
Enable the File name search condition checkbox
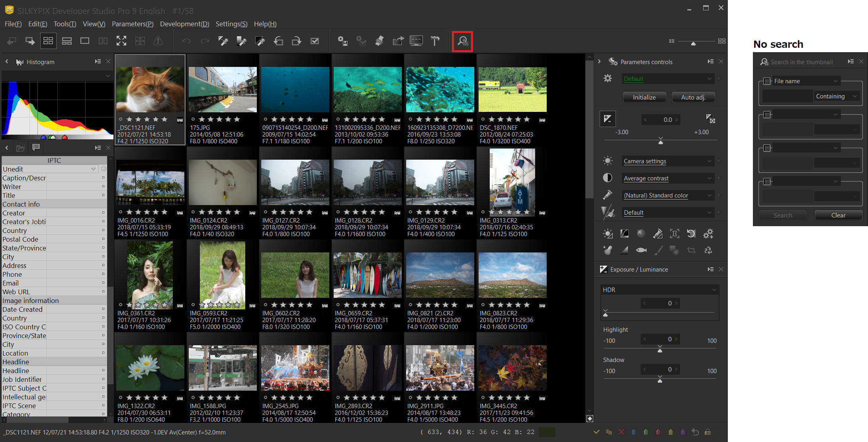767,81
